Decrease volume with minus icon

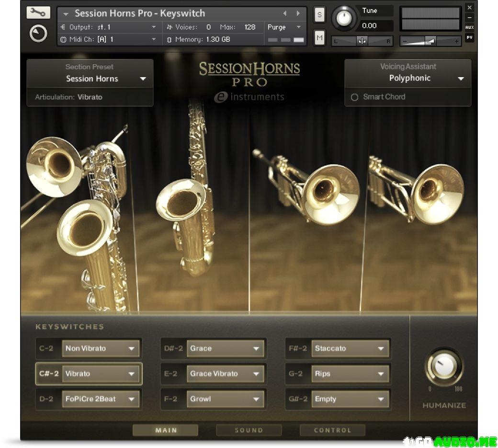pos(405,41)
